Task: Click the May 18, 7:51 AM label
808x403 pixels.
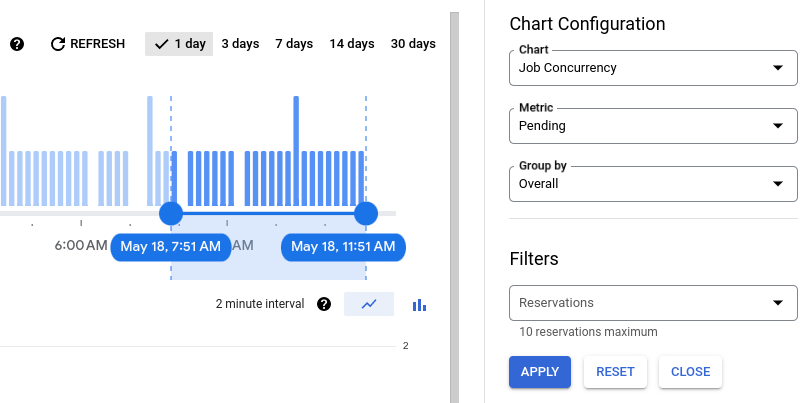Action: 171,247
